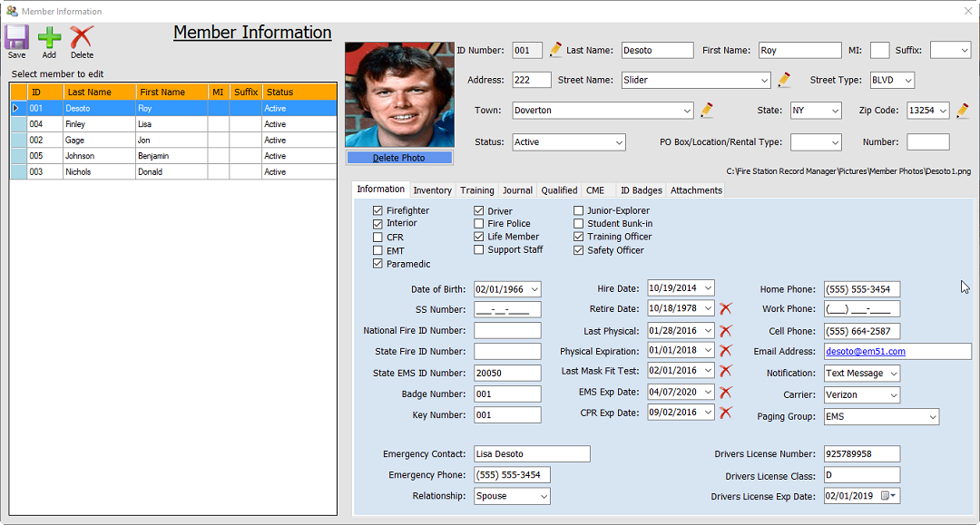Image resolution: width=980 pixels, height=525 pixels.
Task: Uncheck the Firefighter checkbox
Action: pyautogui.click(x=378, y=211)
